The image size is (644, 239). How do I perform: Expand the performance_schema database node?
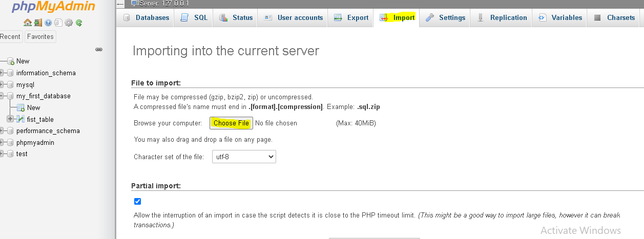tap(2, 131)
